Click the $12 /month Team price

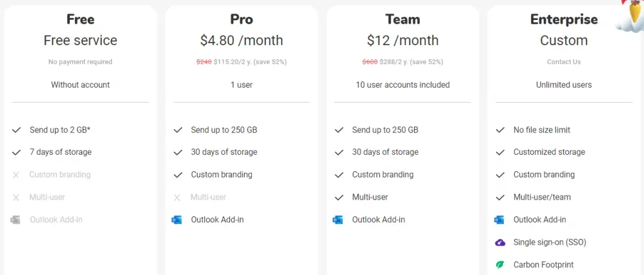402,40
